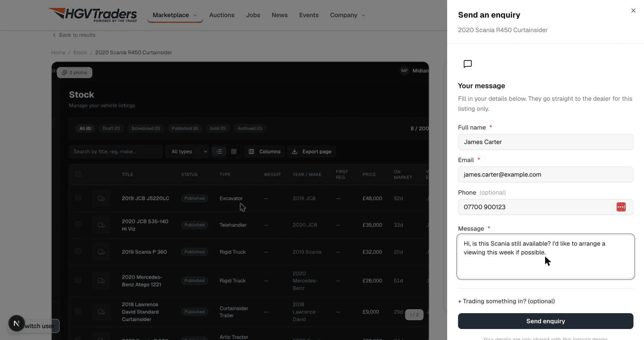Close the Send an enquiry panel

pos(633,11)
